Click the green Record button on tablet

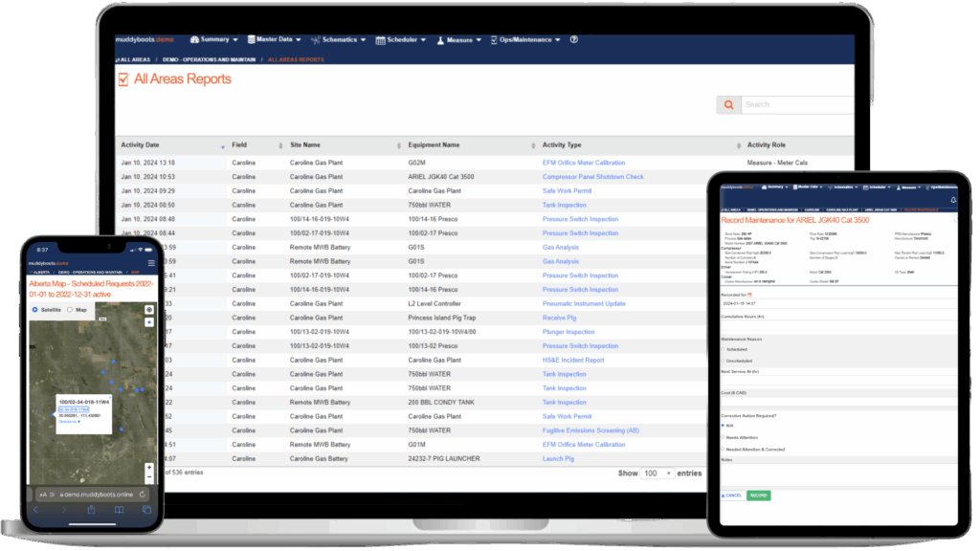click(x=758, y=496)
